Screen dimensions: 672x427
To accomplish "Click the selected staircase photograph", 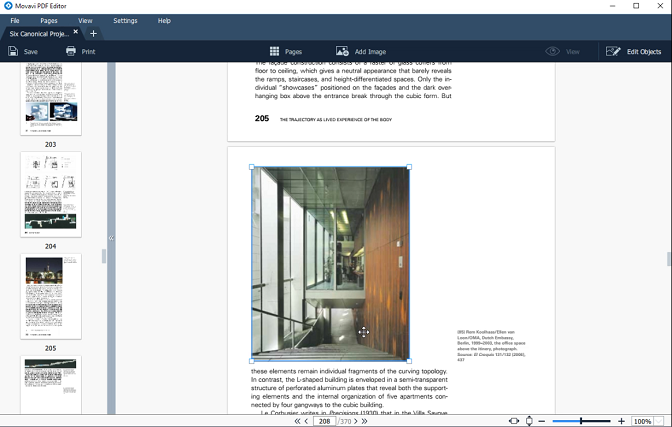I will [x=330, y=264].
